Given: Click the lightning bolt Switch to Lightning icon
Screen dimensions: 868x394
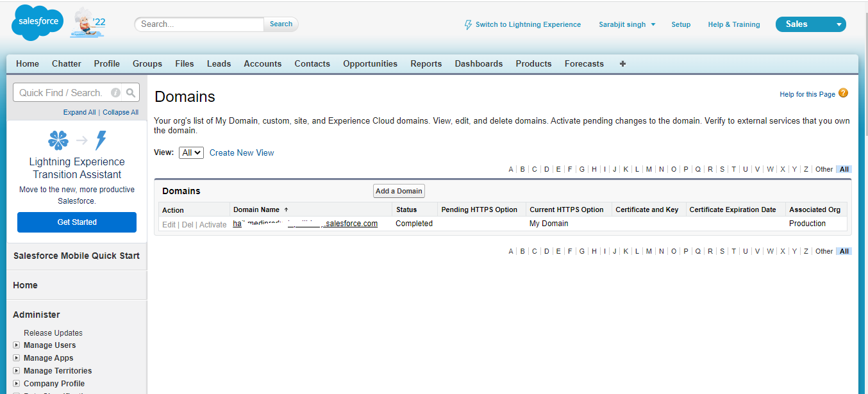Looking at the screenshot, I should pos(468,25).
